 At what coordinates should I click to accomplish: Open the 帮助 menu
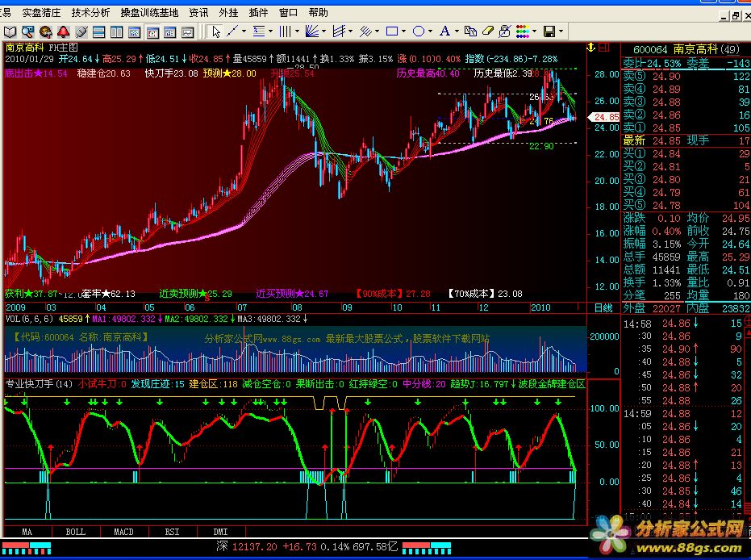318,13
